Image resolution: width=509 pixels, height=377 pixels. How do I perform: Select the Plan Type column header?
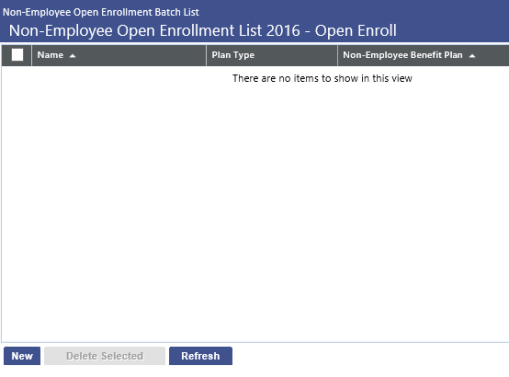[233, 55]
